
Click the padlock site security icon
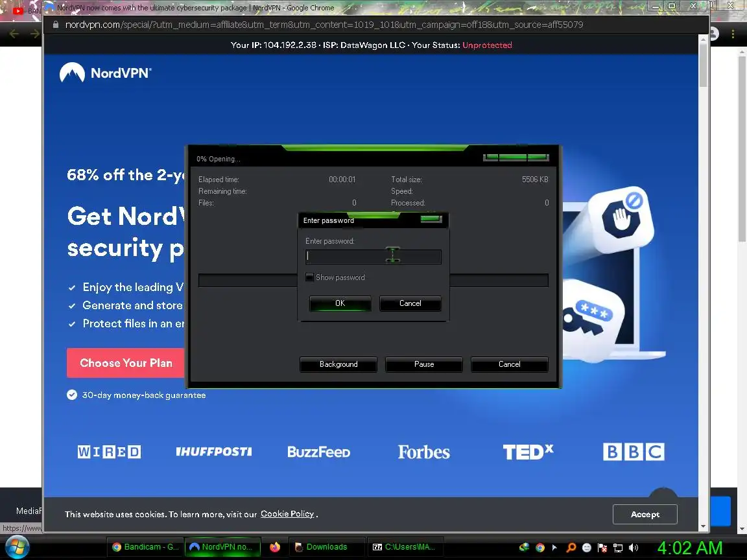(56, 25)
